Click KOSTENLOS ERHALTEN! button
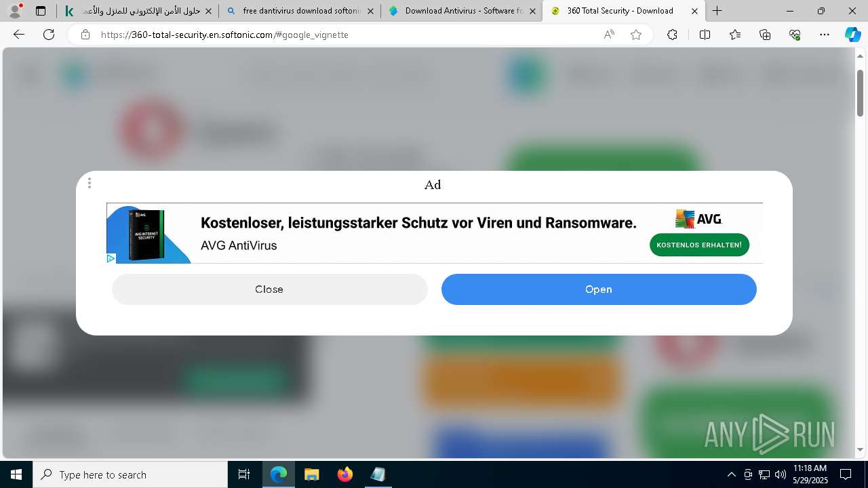The width and height of the screenshot is (868, 488). [699, 245]
